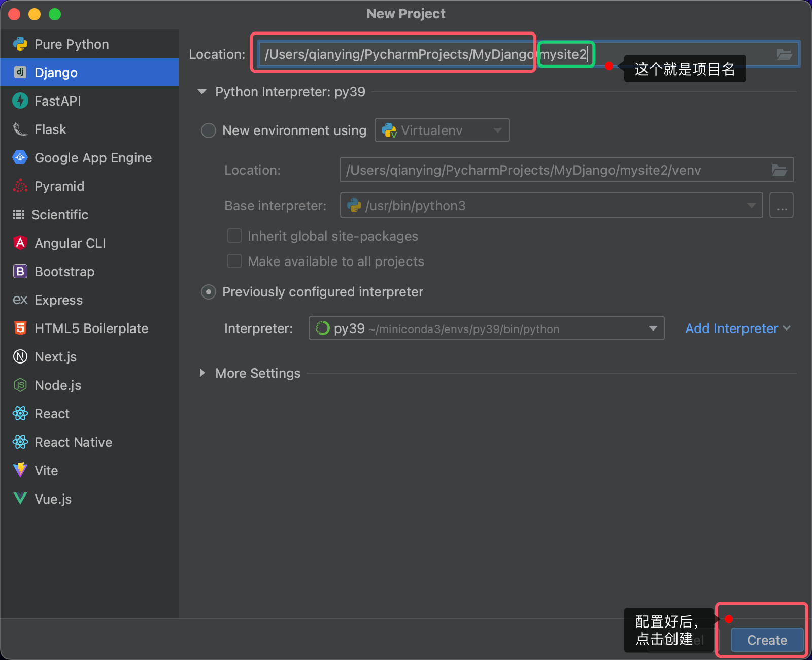The height and width of the screenshot is (660, 812).
Task: Select Flask project type
Action: click(89, 129)
